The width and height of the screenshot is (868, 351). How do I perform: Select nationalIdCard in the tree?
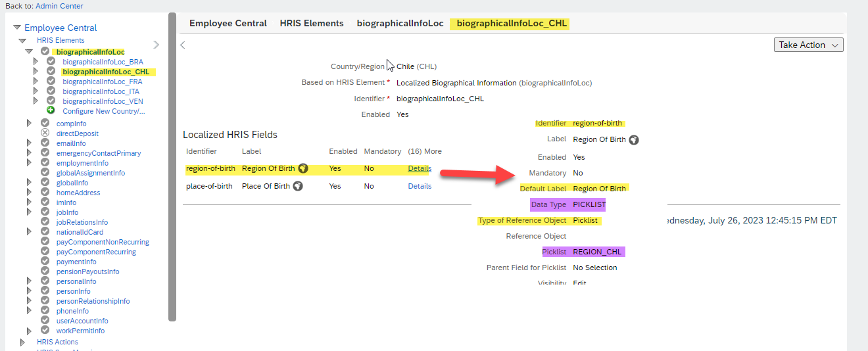[80, 232]
